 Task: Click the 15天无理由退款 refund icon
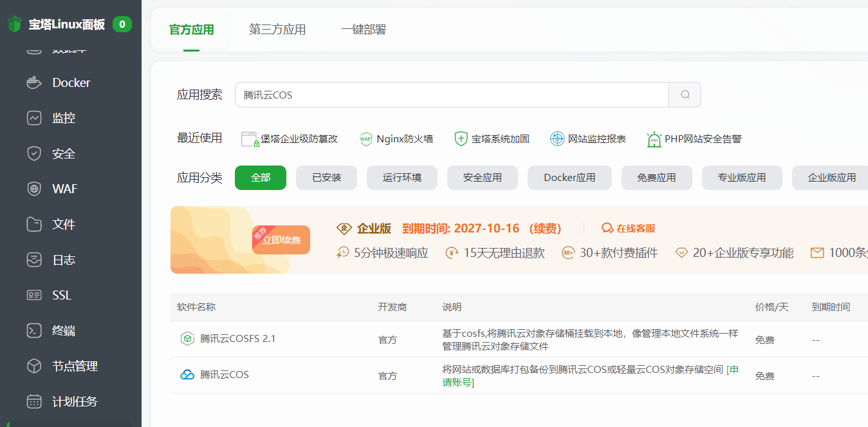coord(452,252)
